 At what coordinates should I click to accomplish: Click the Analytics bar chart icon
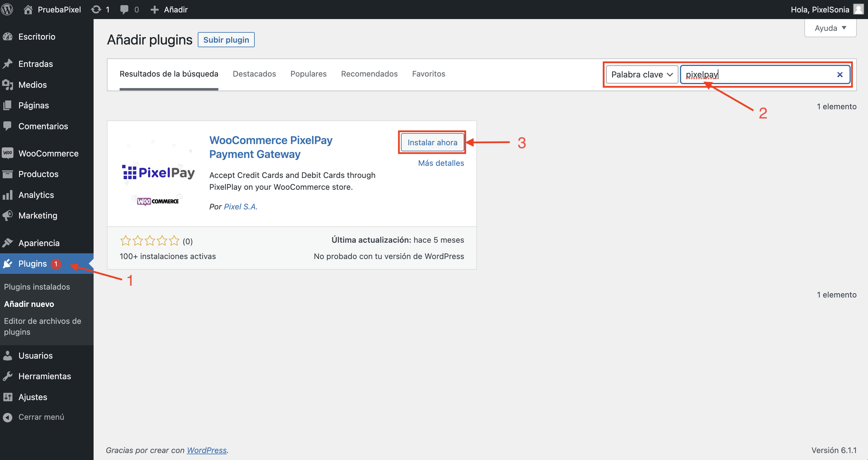pyautogui.click(x=7, y=195)
